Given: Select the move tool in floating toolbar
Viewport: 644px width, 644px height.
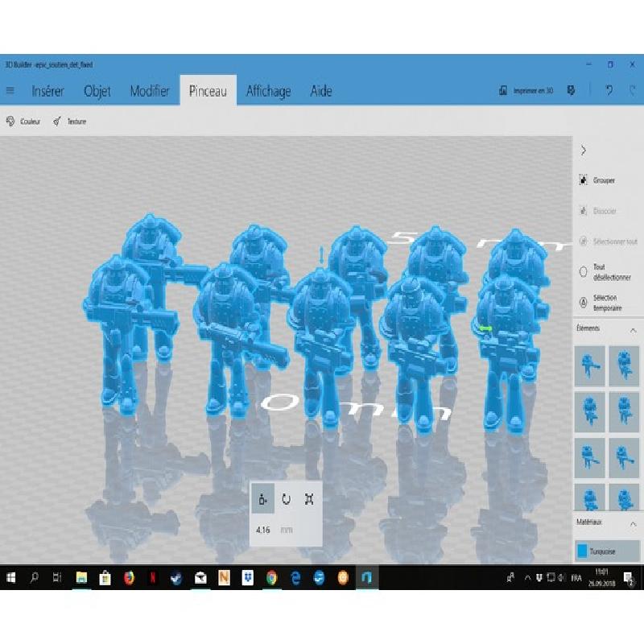Looking at the screenshot, I should pyautogui.click(x=263, y=499).
